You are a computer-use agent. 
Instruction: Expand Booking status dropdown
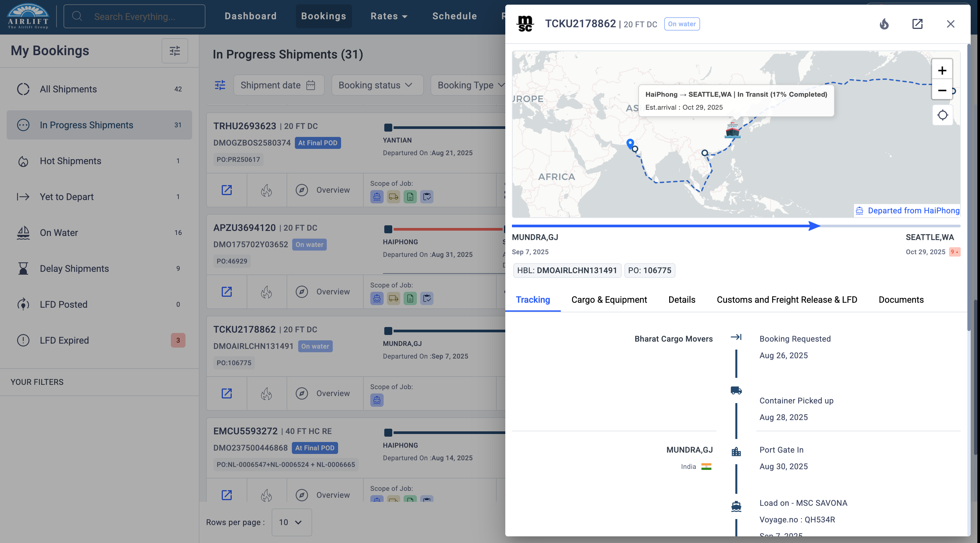point(376,85)
